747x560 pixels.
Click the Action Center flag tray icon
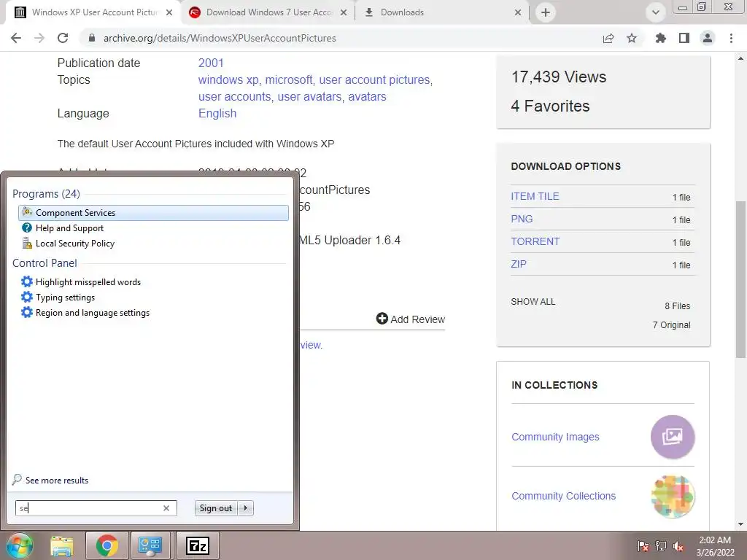[643, 546]
